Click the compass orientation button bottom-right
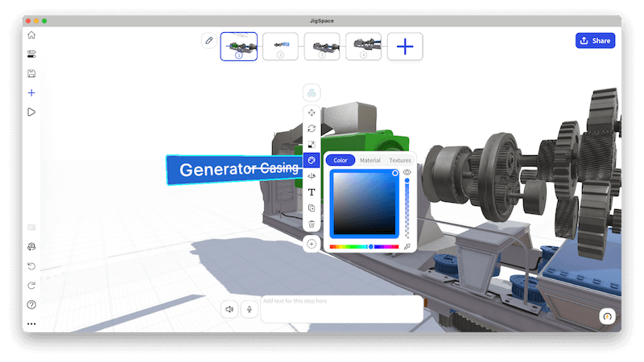Viewport: 644px width, 362px height. (608, 316)
